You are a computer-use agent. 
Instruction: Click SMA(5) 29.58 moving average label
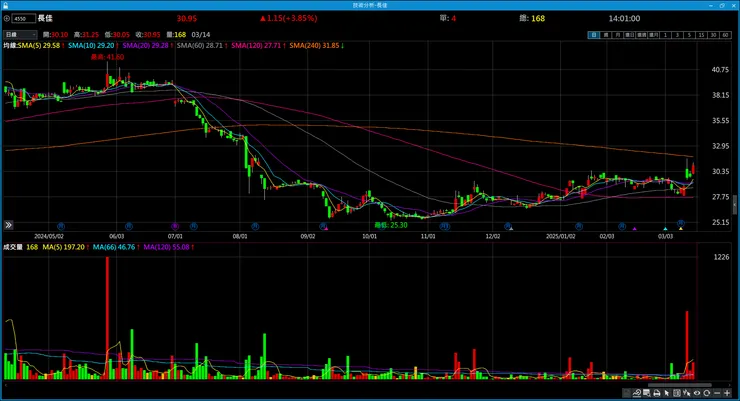tap(39, 45)
